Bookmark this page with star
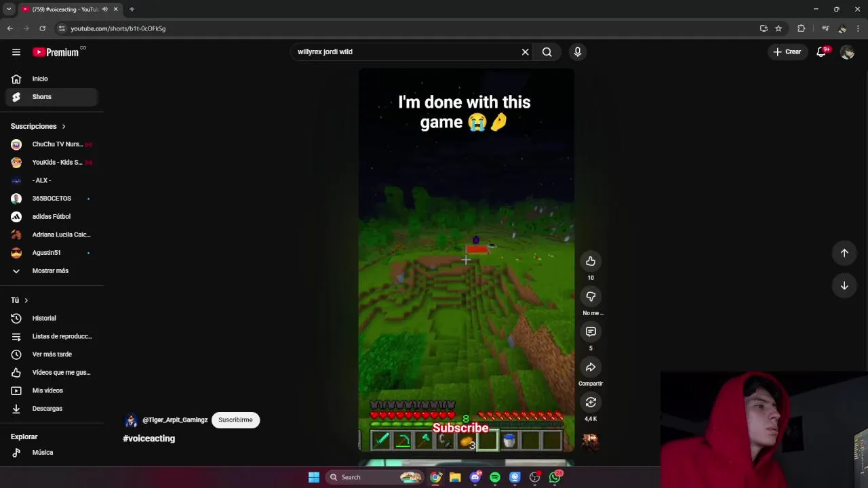This screenshot has width=868, height=488. 778,28
